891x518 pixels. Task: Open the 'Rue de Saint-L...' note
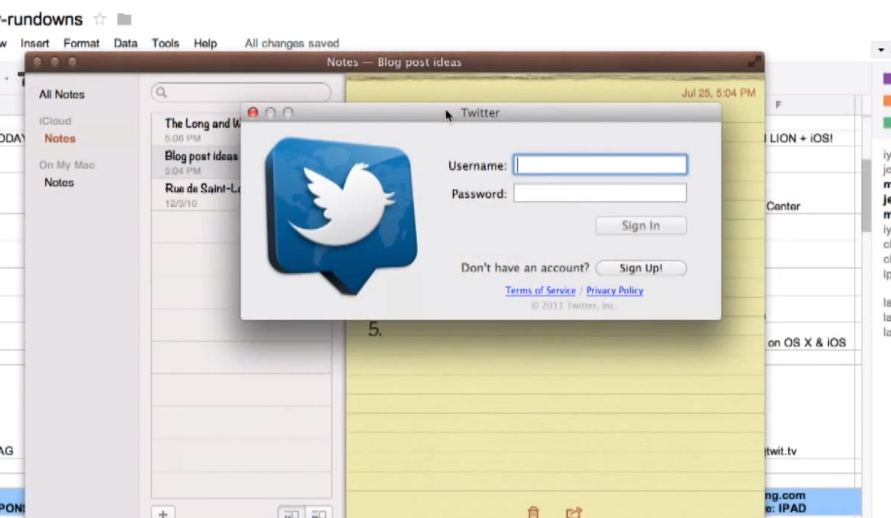click(x=197, y=194)
